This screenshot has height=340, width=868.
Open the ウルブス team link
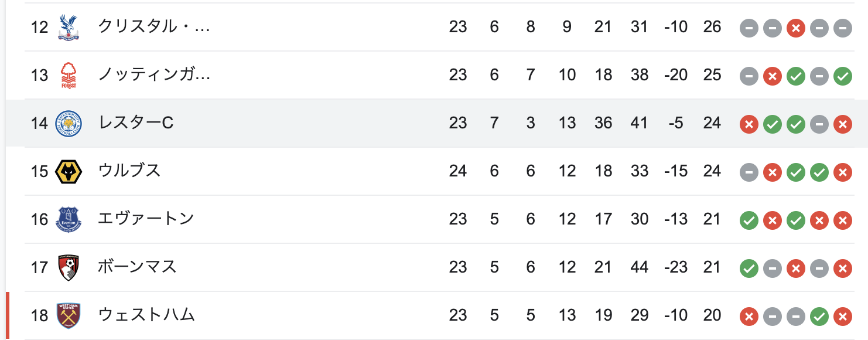129,171
